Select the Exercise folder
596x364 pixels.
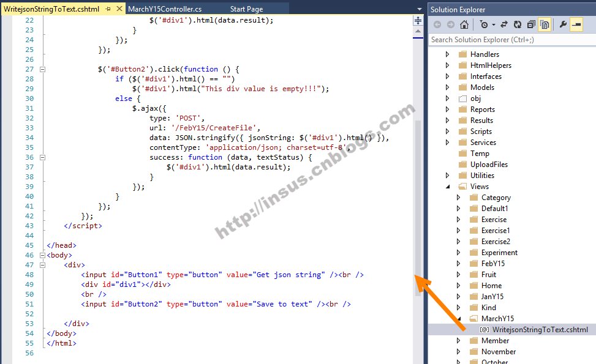(x=493, y=220)
